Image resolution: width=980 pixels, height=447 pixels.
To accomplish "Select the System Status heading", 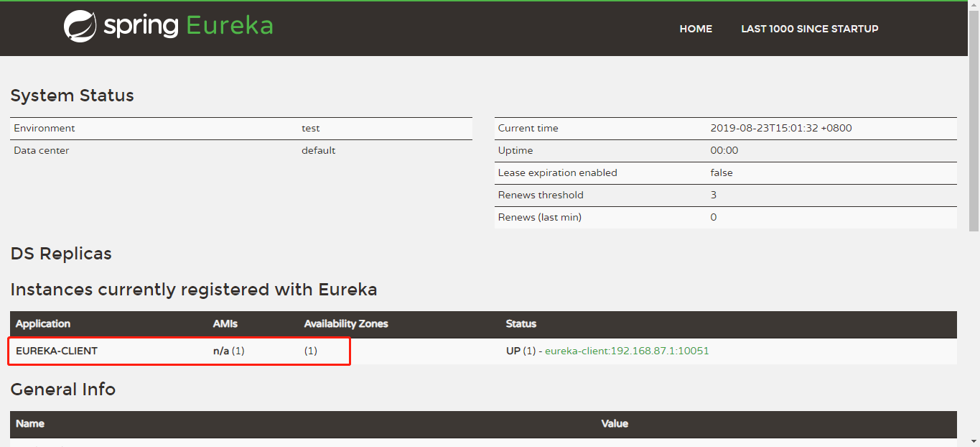I will [72, 96].
